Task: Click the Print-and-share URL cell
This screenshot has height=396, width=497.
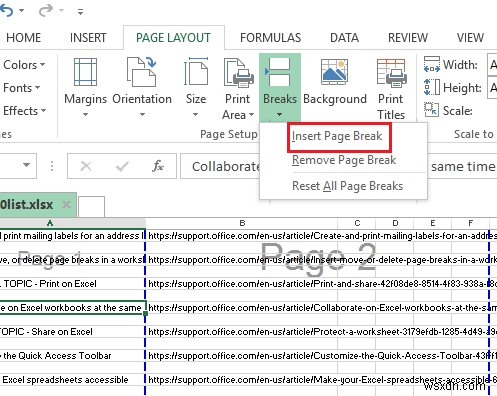Action: (242, 284)
